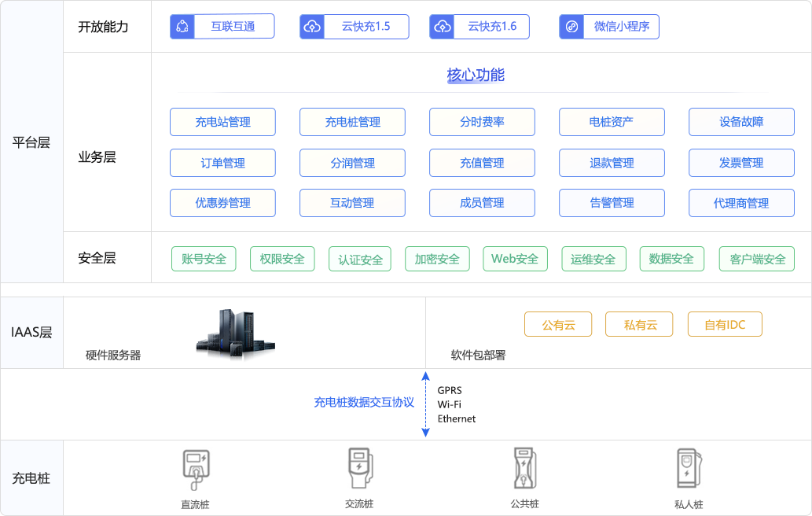Viewport: 812px width, 516px height.
Task: Click the 微信小程序 mini-program icon
Action: point(571,27)
